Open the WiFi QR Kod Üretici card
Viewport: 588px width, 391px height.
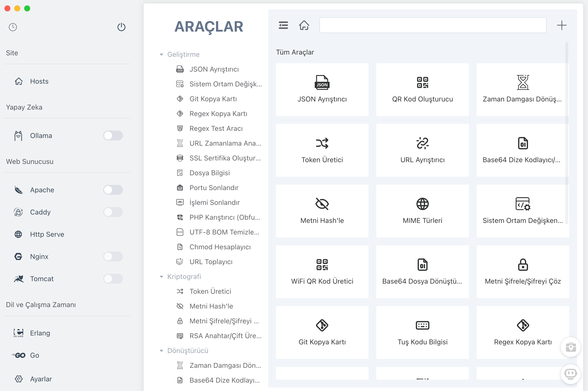pyautogui.click(x=322, y=272)
